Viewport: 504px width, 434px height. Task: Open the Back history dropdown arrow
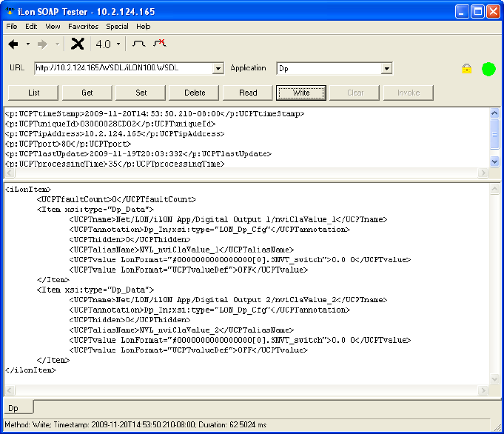[28, 44]
